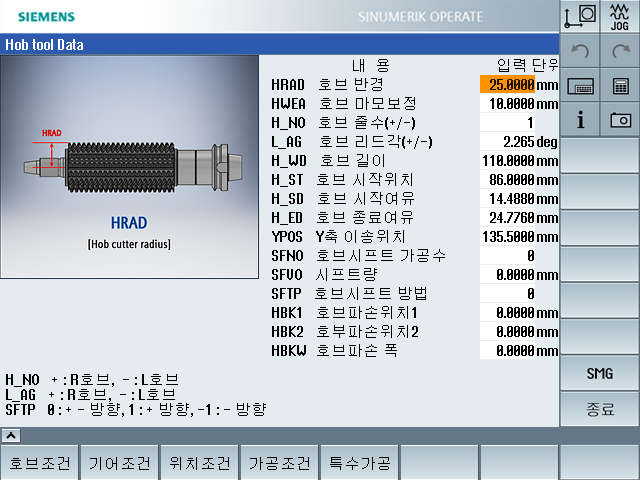Click the 'HRAD 호브 반경' row label
The width and height of the screenshot is (640, 480).
pos(327,84)
